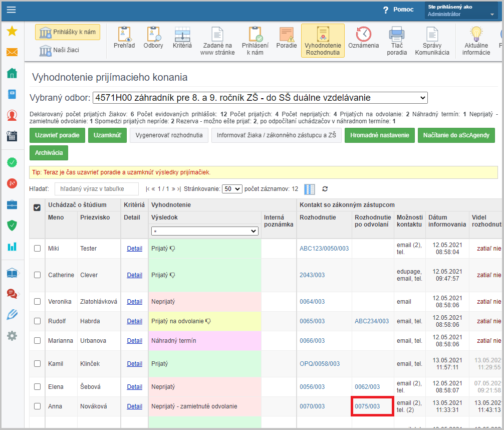Open the hamburger menu icon
504x430 pixels.
[x=11, y=10]
